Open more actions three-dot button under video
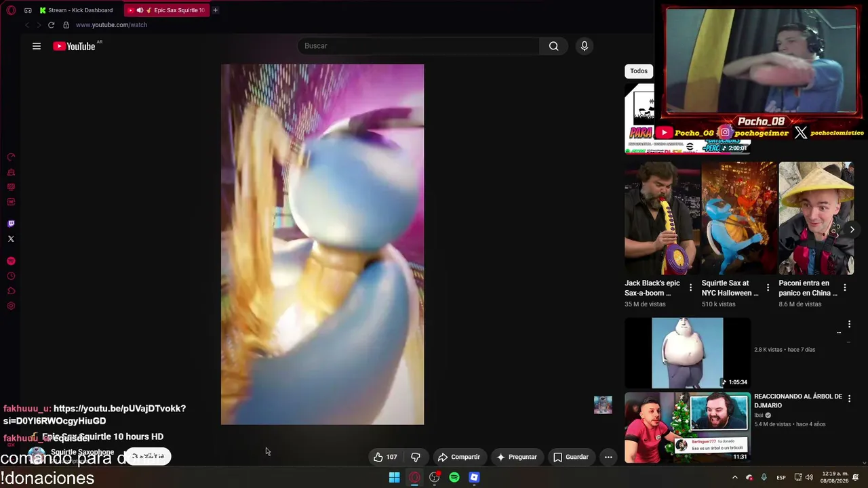Image resolution: width=868 pixels, height=488 pixels. (x=608, y=457)
